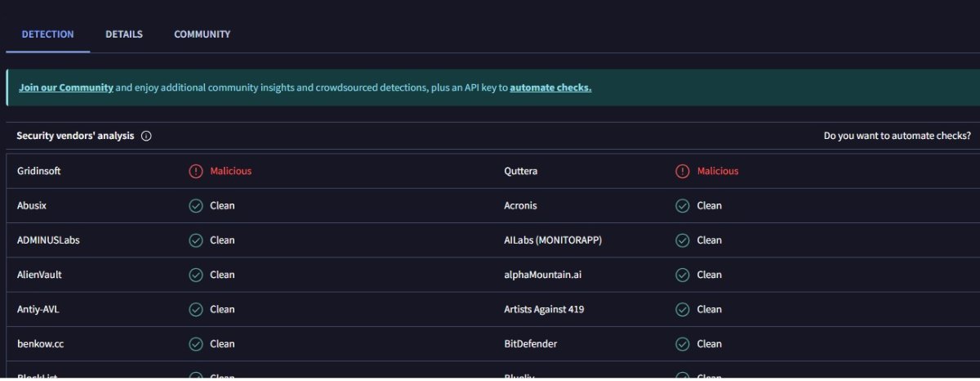Open the DETAILS tab

pos(124,34)
